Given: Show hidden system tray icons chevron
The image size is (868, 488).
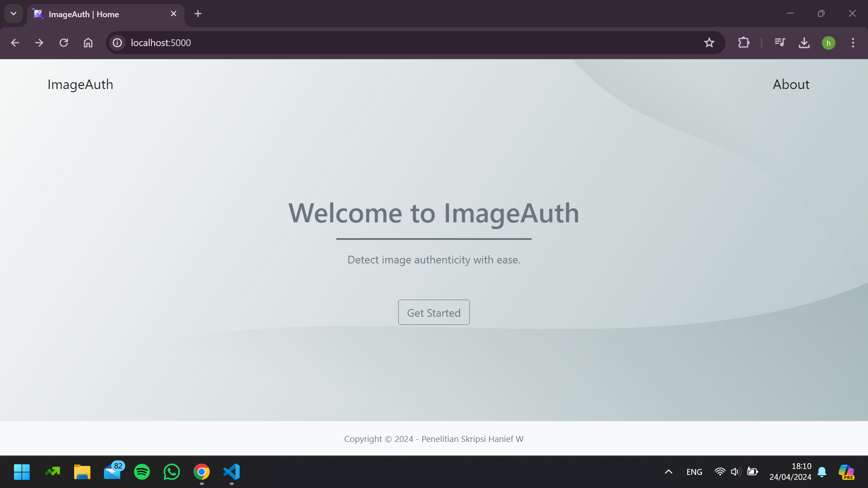Looking at the screenshot, I should (x=668, y=472).
